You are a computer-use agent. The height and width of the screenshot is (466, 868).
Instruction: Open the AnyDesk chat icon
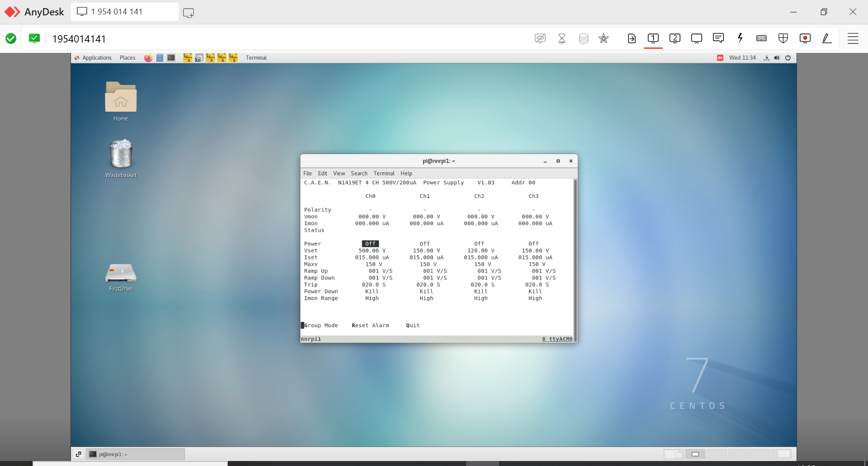(x=718, y=38)
